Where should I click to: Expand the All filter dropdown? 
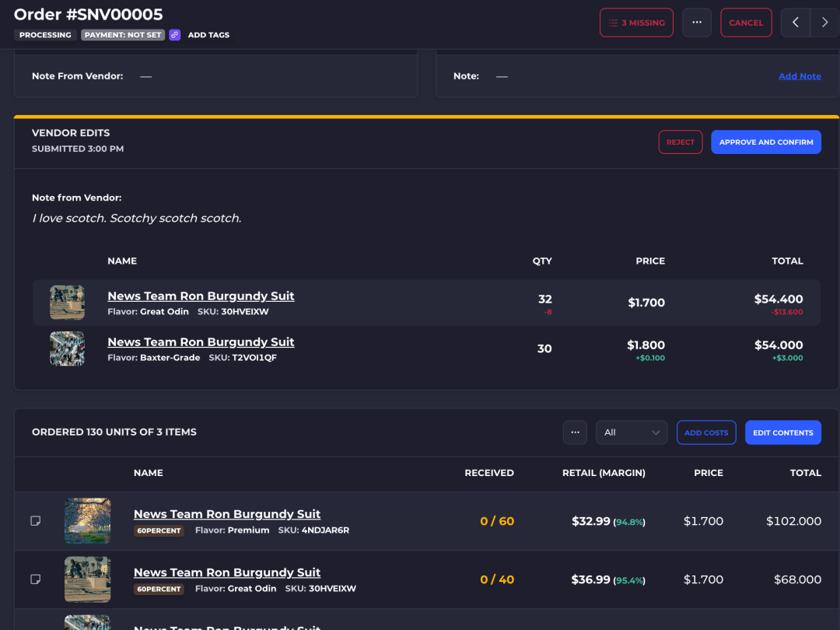pyautogui.click(x=632, y=432)
